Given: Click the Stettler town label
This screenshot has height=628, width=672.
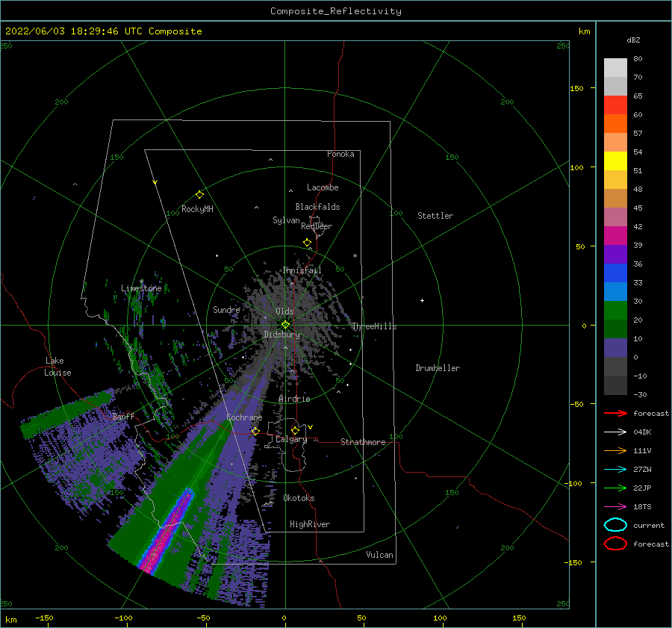Looking at the screenshot, I should (435, 216).
